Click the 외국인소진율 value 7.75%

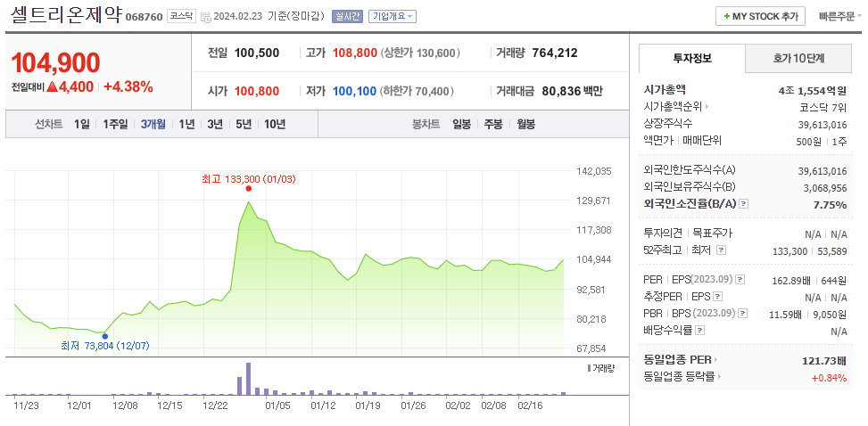coord(830,205)
